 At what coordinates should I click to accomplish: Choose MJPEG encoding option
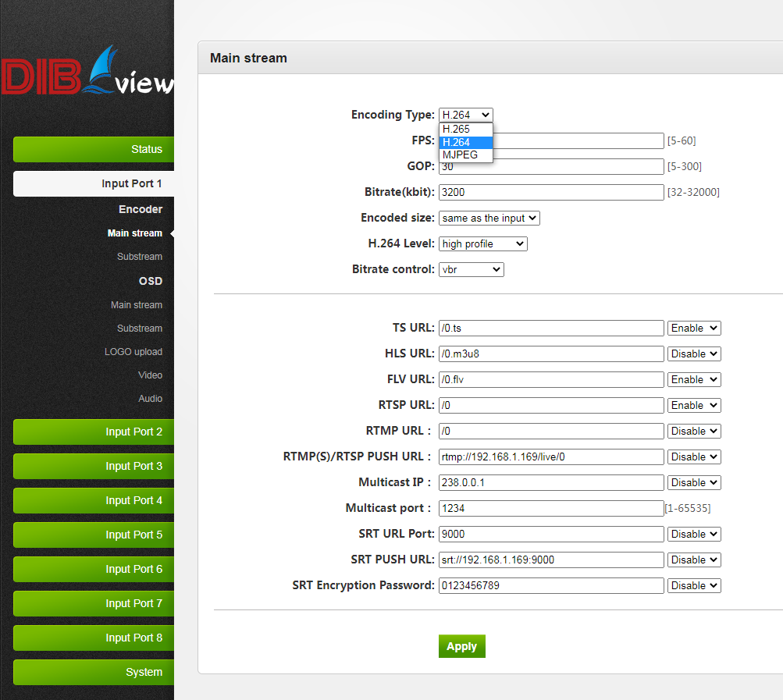[466, 155]
